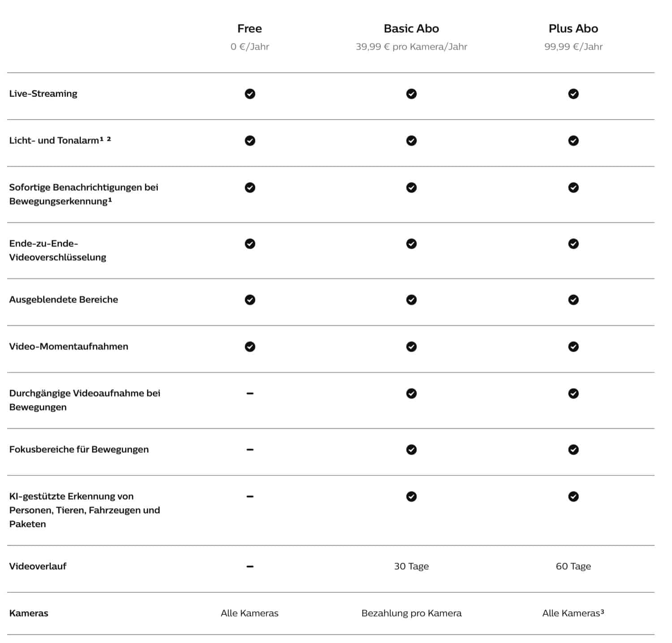Click the dash for Fokusbereiche in Free column
This screenshot has width=672, height=643.
tap(250, 449)
